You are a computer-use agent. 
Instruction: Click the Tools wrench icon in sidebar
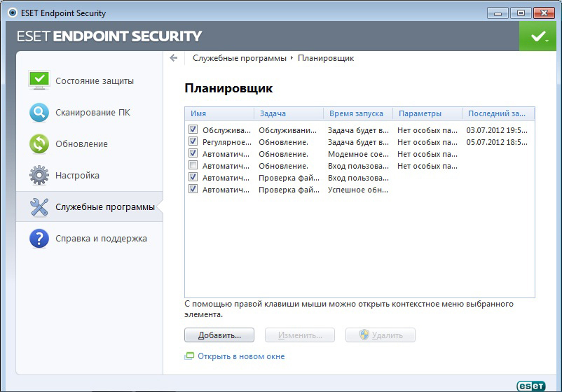pyautogui.click(x=39, y=206)
